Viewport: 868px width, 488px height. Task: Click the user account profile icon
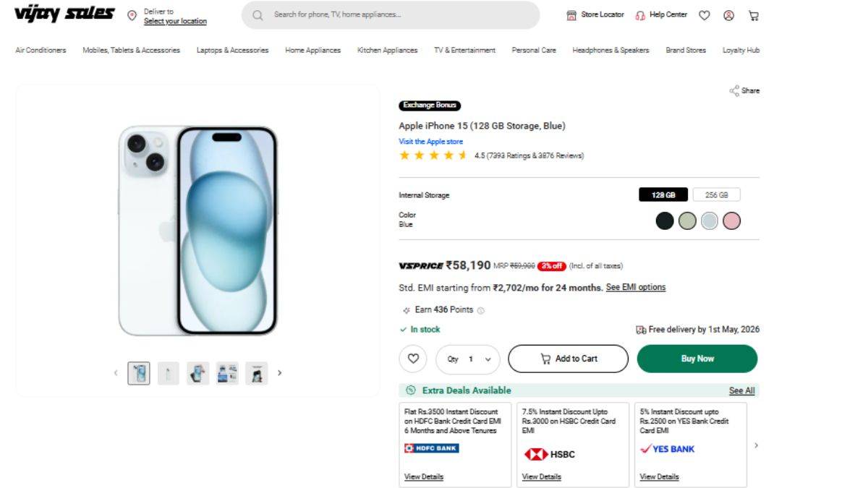point(728,15)
